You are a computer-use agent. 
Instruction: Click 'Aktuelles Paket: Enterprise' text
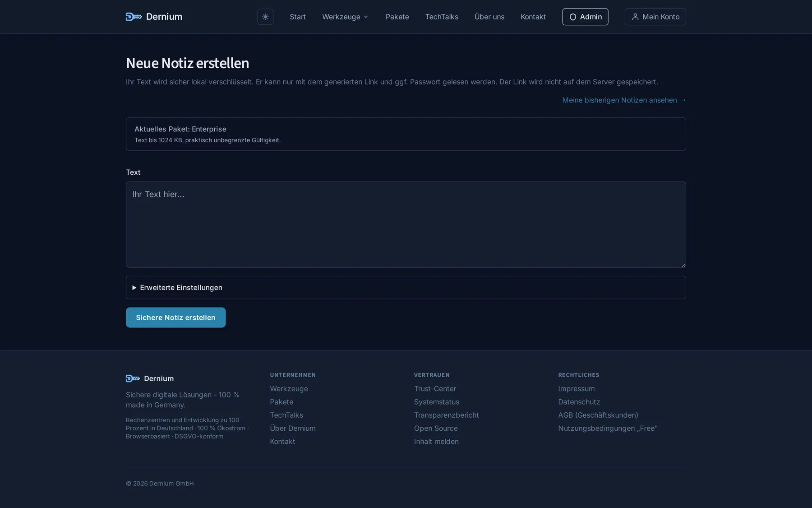coord(180,129)
